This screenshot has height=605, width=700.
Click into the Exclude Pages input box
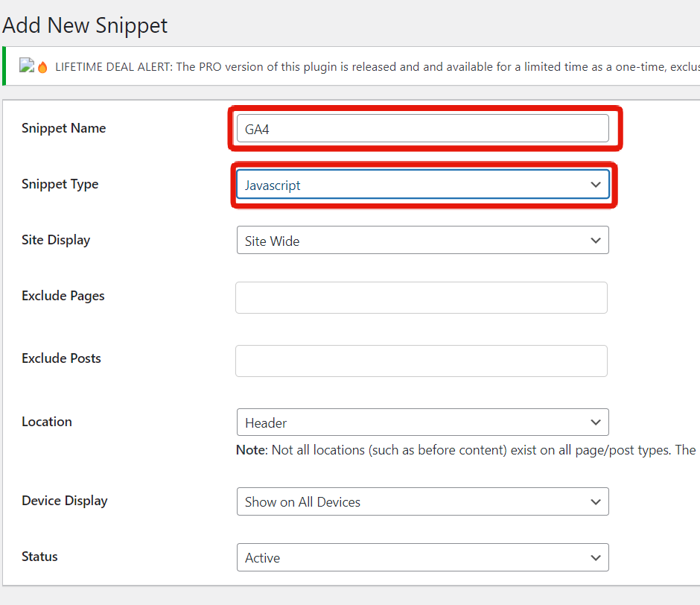(x=421, y=297)
